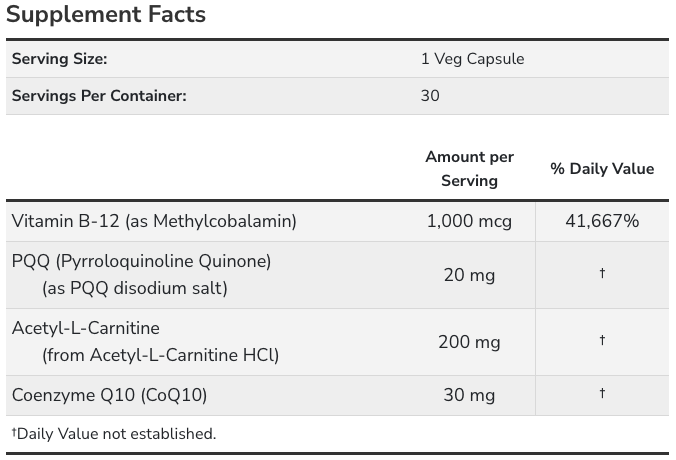Select the Coenzyme Q10 (CoQ10) row
The image size is (676, 460).
coord(337,395)
